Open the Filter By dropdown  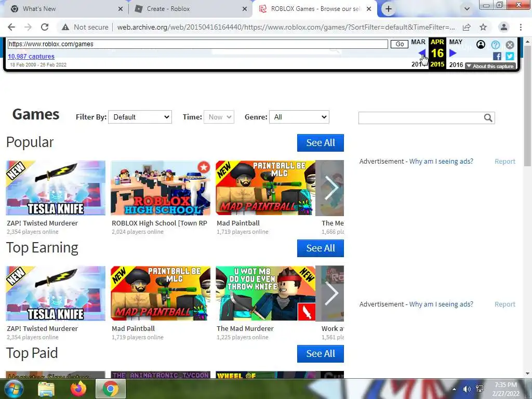coord(140,117)
